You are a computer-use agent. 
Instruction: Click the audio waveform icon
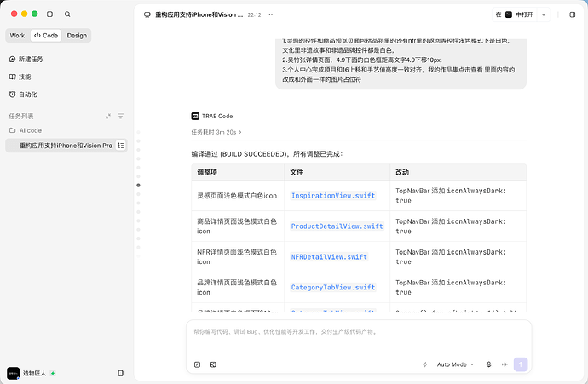(x=504, y=364)
